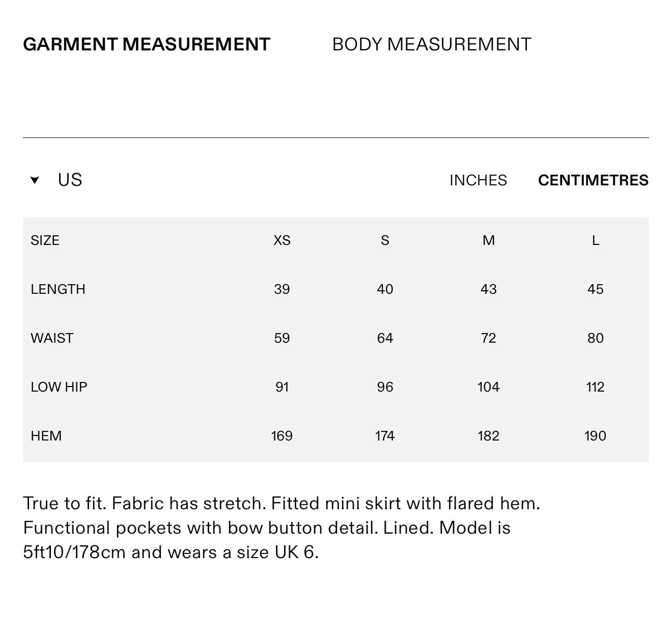Click the triangle arrow beside US
The image size is (672, 634).
pyautogui.click(x=35, y=180)
